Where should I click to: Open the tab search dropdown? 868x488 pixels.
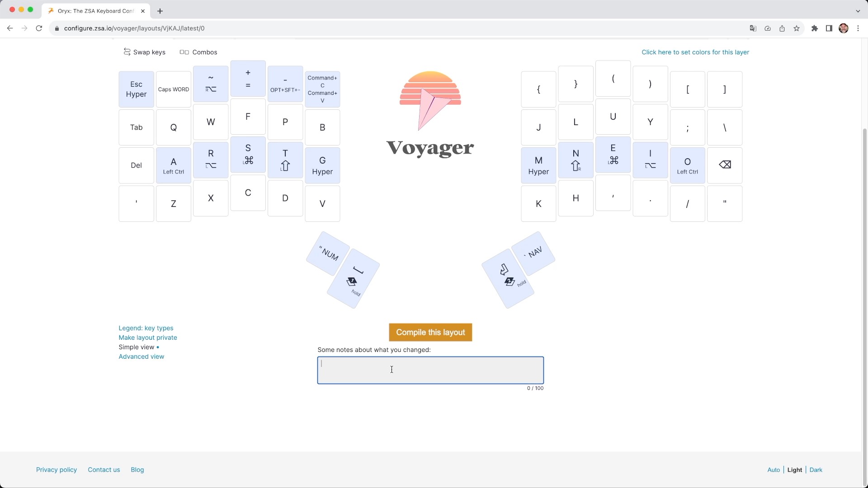point(858,11)
